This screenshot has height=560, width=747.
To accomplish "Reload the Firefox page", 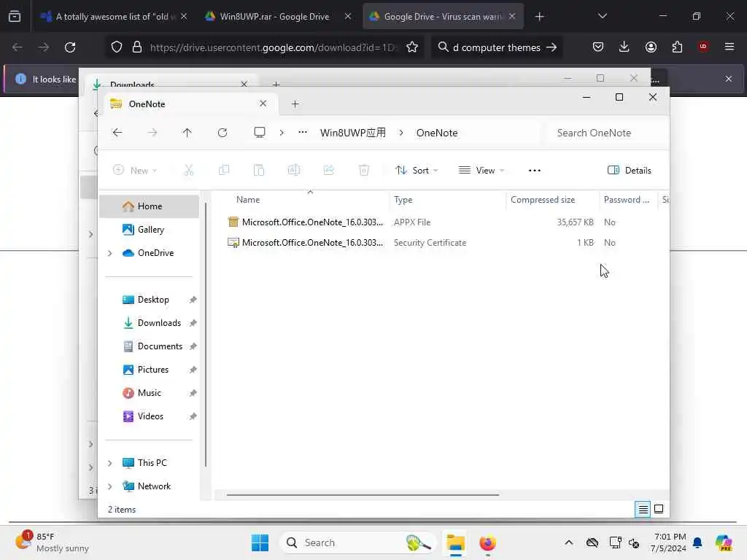I will click(70, 47).
